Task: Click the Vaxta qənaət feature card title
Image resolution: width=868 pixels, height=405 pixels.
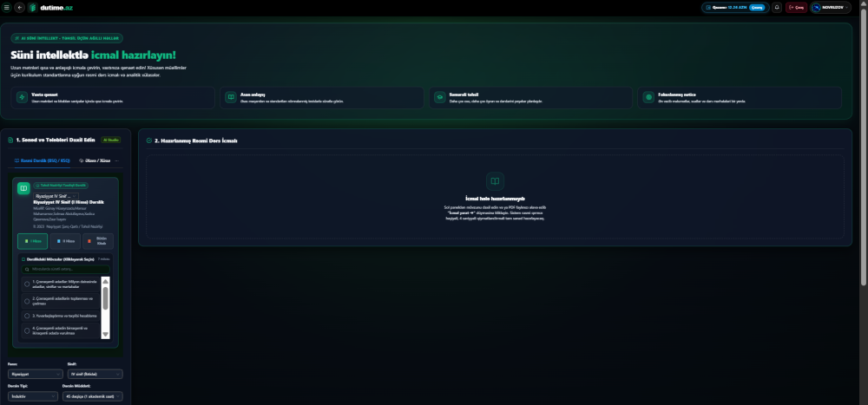Action: coord(45,95)
